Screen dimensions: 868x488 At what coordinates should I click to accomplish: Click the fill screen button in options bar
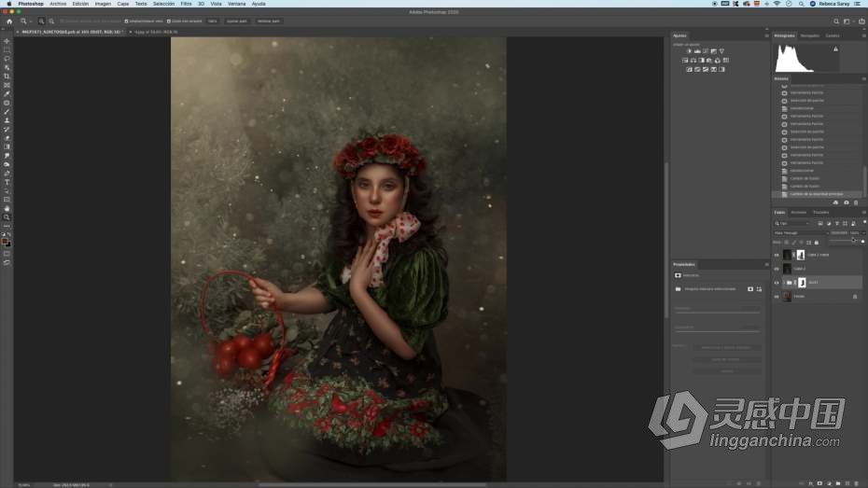click(x=269, y=21)
